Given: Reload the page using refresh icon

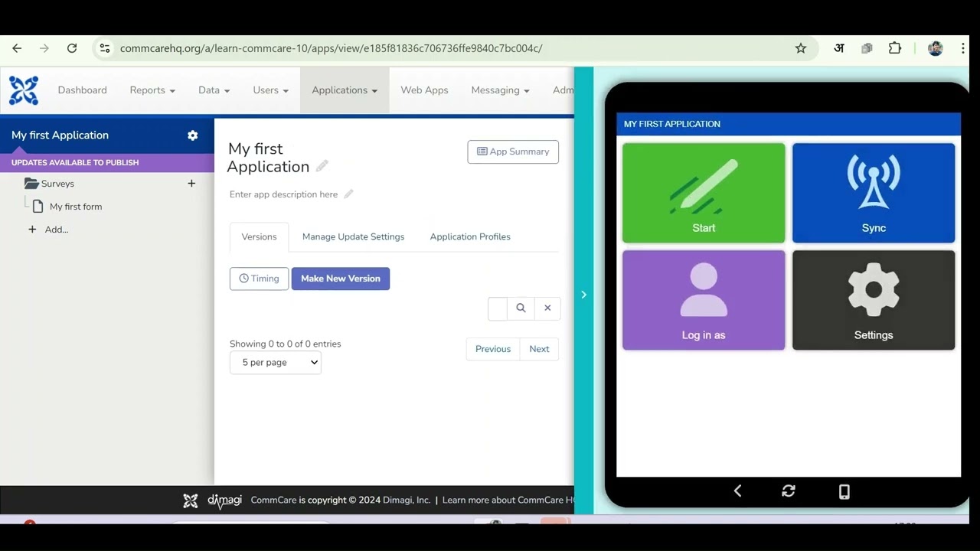Looking at the screenshot, I should click(72, 48).
